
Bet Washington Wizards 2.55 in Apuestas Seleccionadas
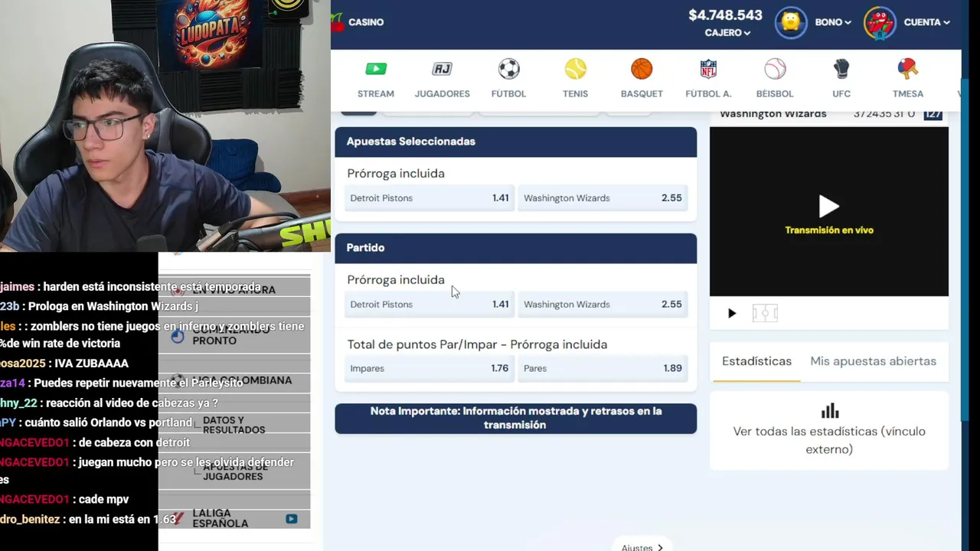(x=602, y=198)
